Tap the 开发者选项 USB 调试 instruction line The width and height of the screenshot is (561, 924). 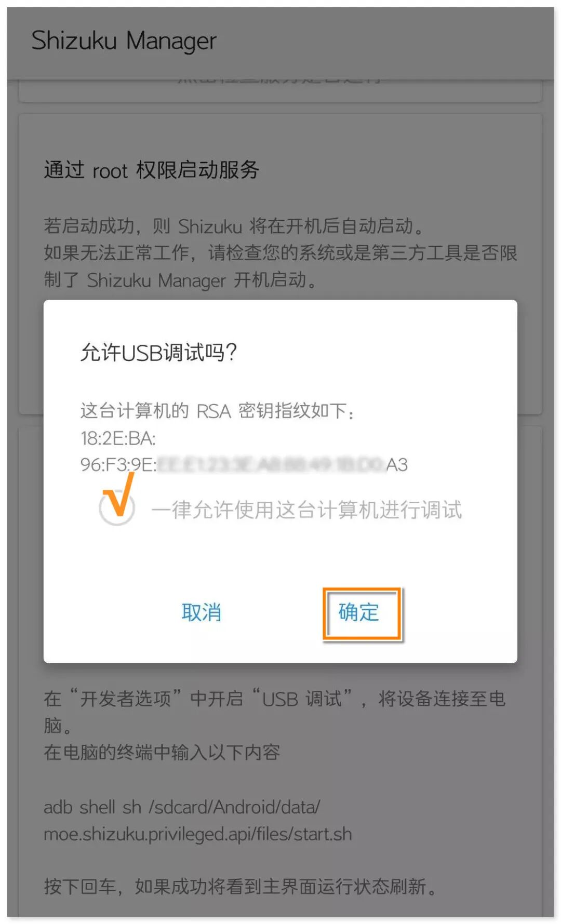coord(275,699)
